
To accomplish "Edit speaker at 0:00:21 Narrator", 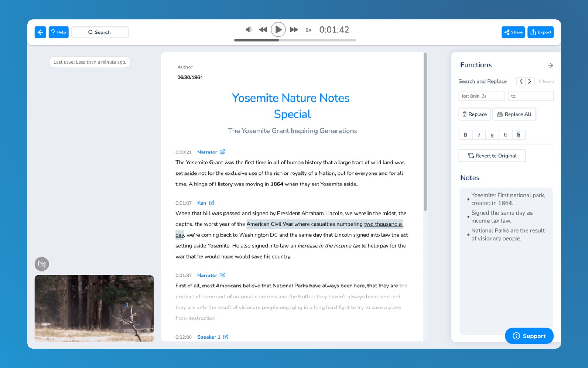I will [222, 152].
